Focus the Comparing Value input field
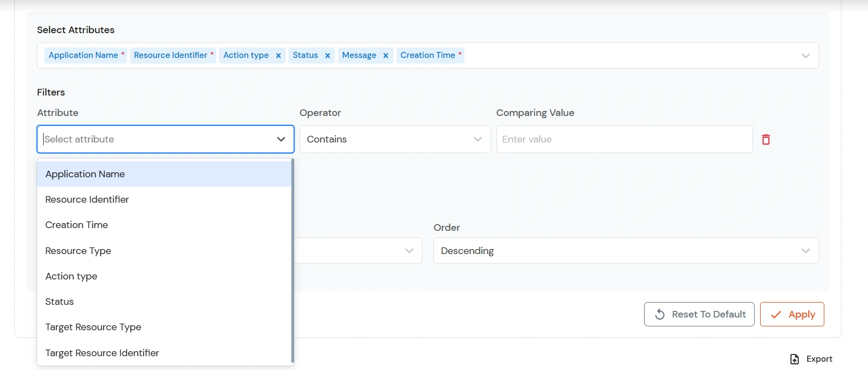Image resolution: width=868 pixels, height=370 pixels. [624, 139]
